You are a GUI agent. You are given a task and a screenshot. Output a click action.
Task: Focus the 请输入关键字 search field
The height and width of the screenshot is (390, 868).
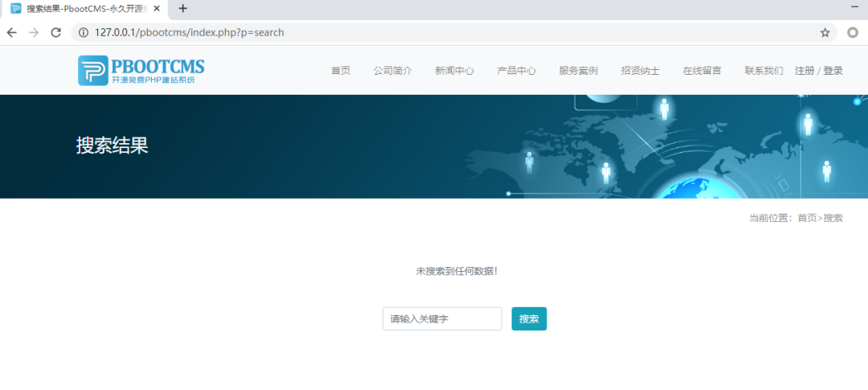point(442,319)
